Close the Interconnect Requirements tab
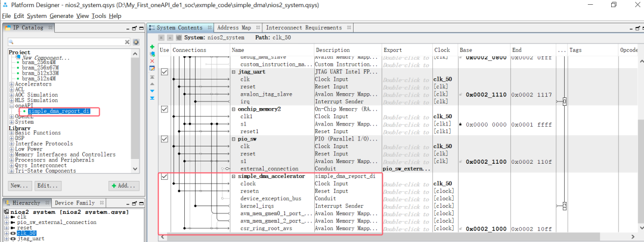Image resolution: width=644 pixels, height=242 pixels. click(349, 27)
